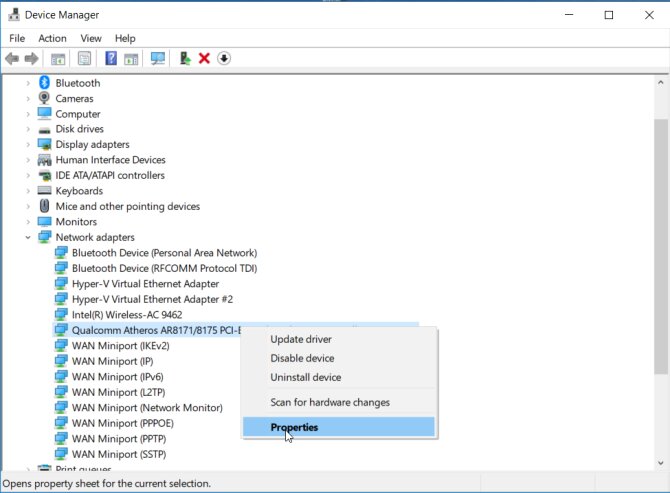Screen dimensions: 670x493
Task: Expand the Display adapters category
Action: [28, 145]
